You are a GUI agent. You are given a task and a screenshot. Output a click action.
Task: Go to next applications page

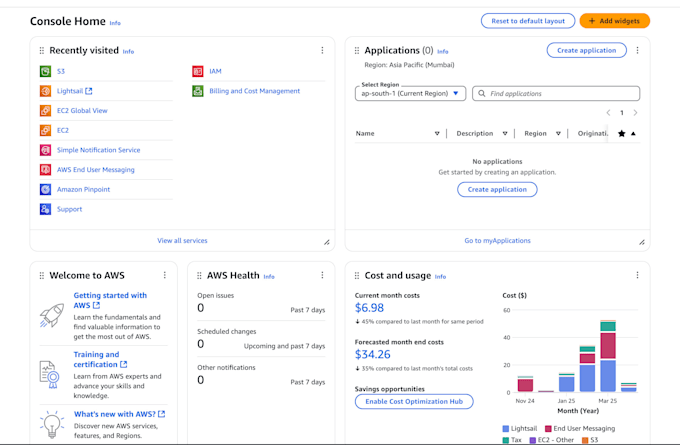pyautogui.click(x=635, y=113)
